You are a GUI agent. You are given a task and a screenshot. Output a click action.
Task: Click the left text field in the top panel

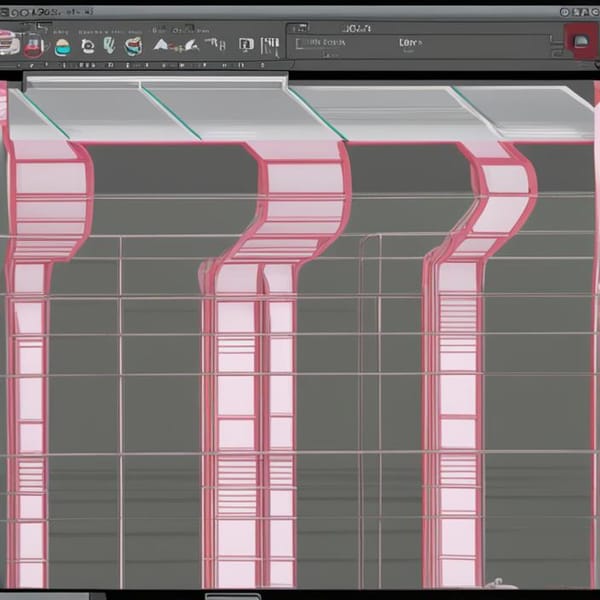tap(325, 43)
